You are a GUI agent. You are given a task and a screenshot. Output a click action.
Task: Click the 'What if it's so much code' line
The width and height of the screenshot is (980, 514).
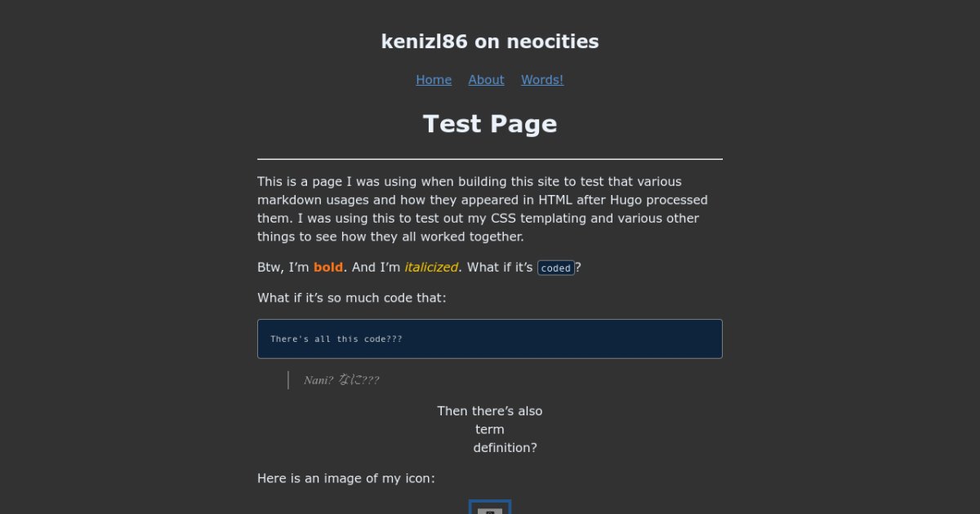pyautogui.click(x=352, y=298)
